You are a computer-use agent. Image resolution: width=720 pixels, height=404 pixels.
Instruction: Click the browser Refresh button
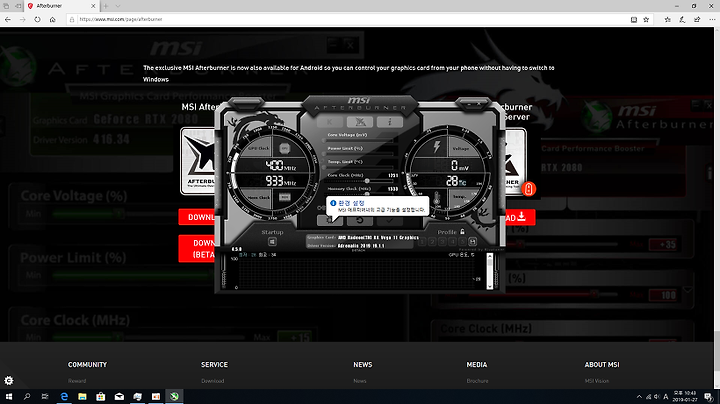tap(37, 19)
